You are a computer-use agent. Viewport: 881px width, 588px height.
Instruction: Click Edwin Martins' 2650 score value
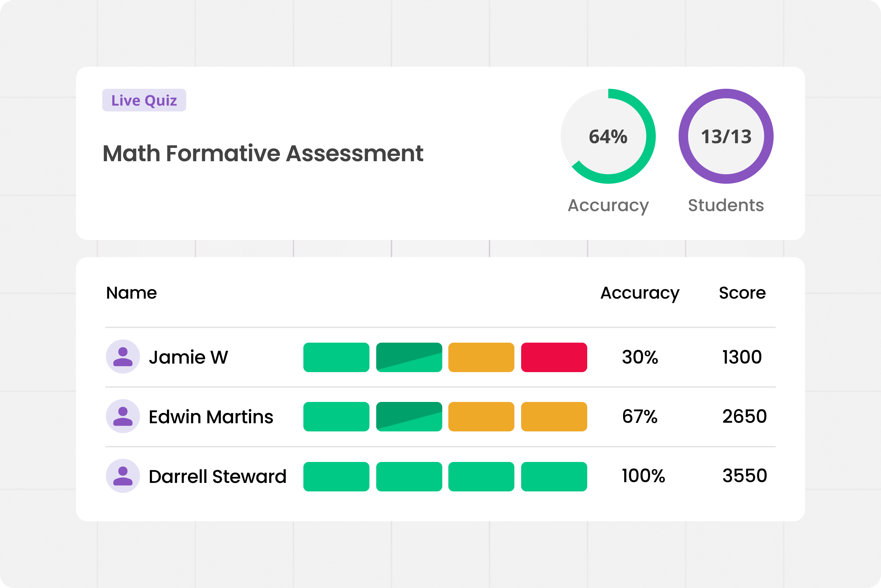(744, 416)
